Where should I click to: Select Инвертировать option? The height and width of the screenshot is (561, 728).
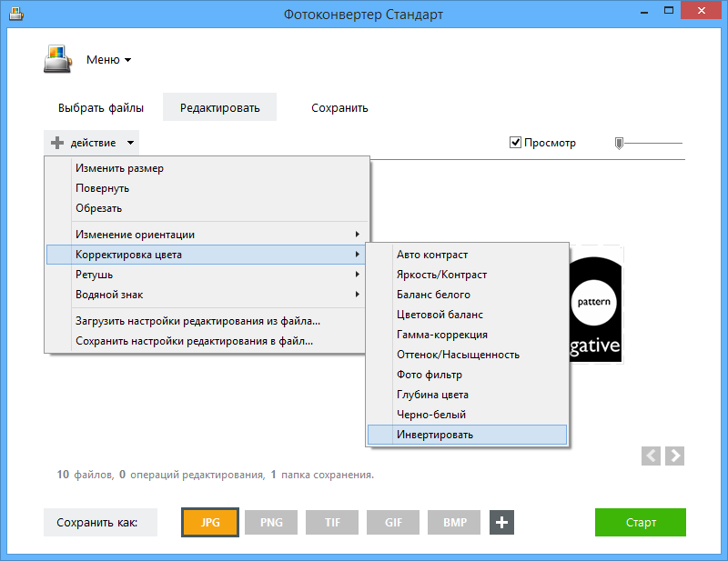coord(467,435)
